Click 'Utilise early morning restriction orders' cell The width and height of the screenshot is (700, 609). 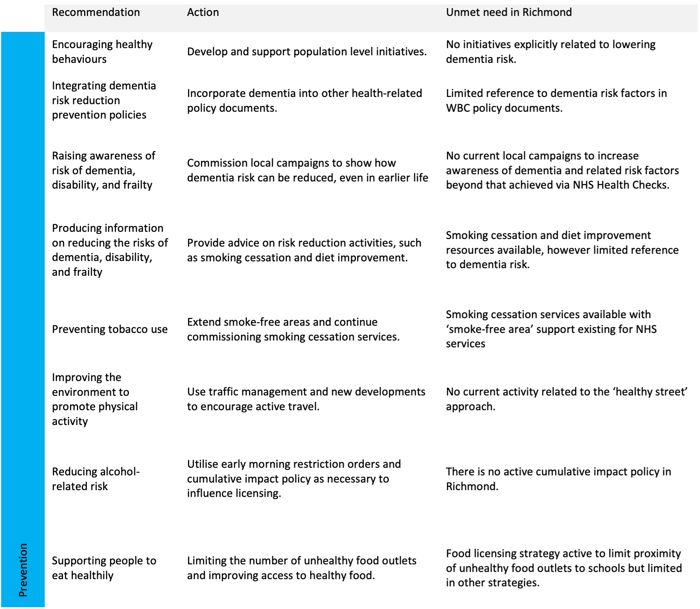point(294,479)
